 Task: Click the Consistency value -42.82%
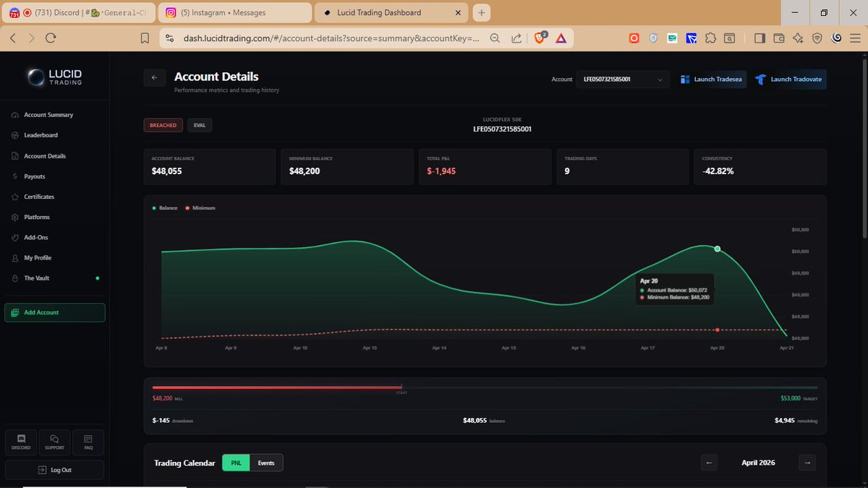tap(718, 171)
